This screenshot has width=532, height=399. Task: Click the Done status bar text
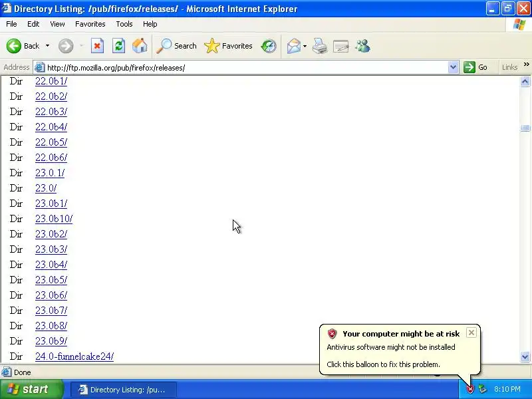(x=23, y=372)
